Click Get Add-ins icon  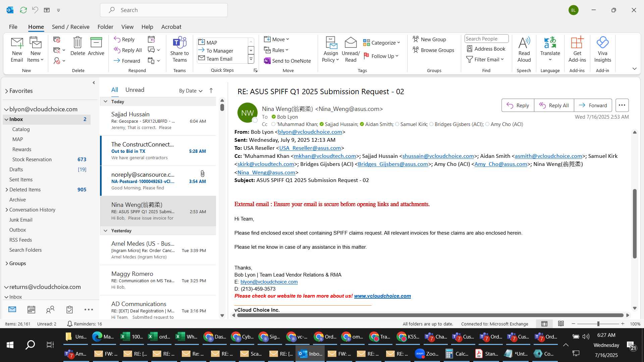[577, 50]
